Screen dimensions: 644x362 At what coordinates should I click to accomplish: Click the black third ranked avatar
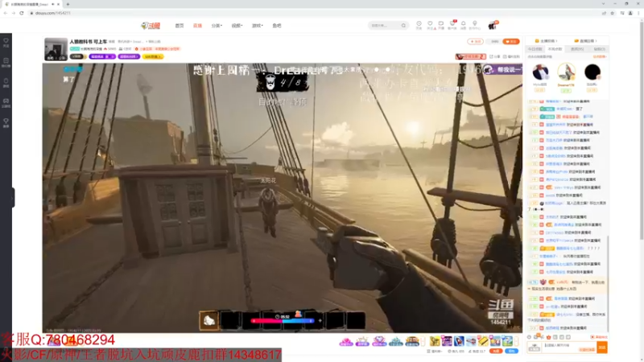(592, 72)
